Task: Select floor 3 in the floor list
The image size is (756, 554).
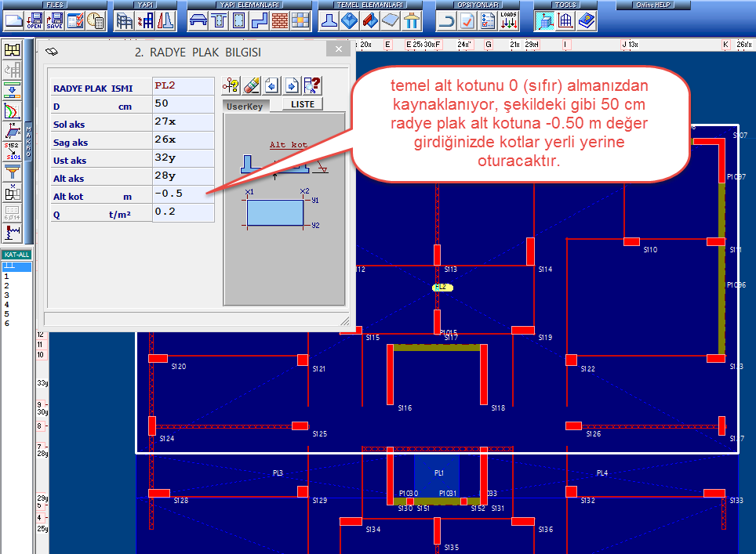Action: [x=7, y=295]
